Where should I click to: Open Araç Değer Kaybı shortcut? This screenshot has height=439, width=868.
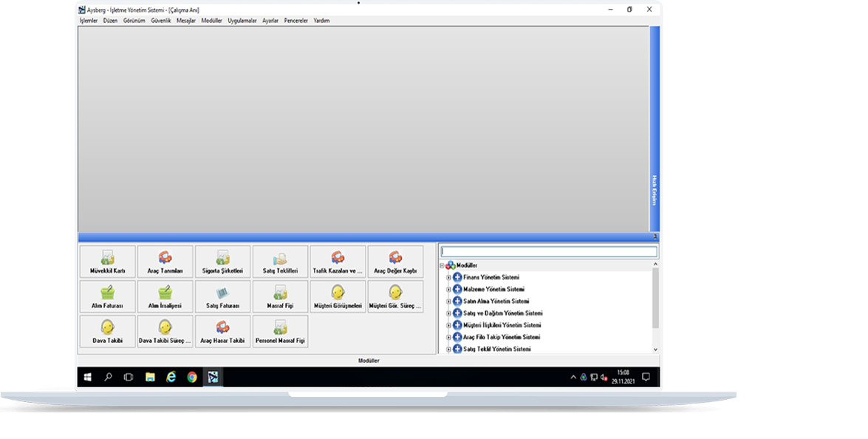tap(395, 262)
